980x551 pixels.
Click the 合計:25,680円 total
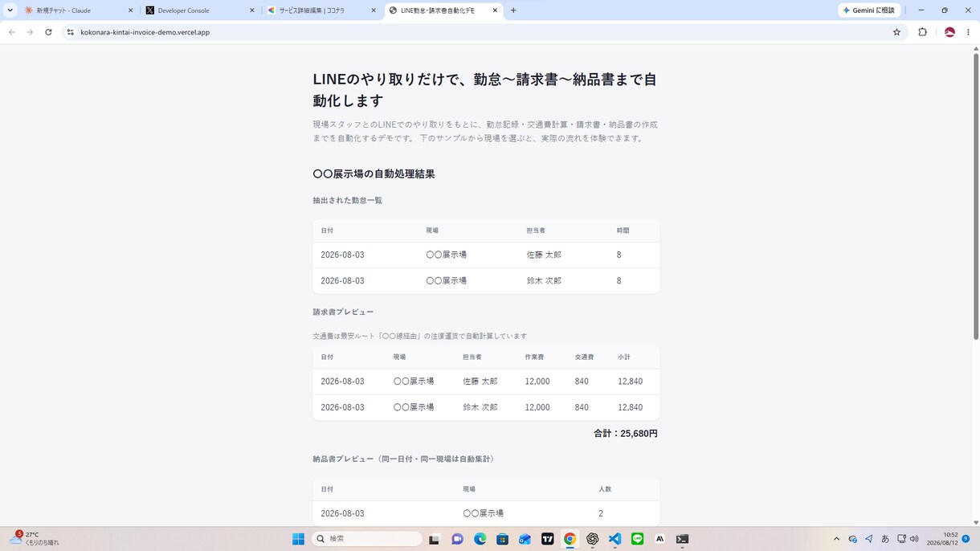pyautogui.click(x=626, y=434)
